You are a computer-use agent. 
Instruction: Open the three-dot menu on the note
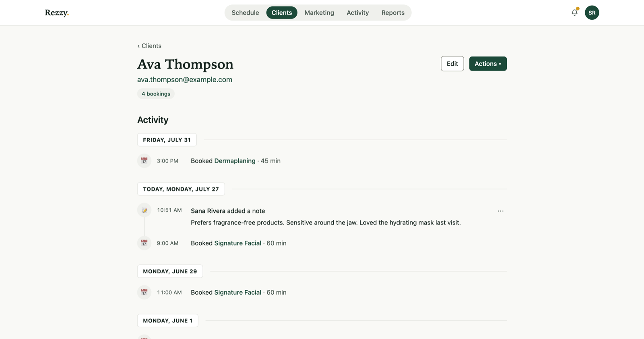pyautogui.click(x=500, y=211)
